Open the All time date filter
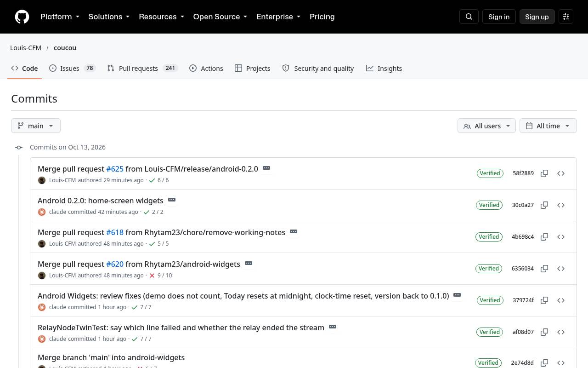The image size is (588, 368). click(548, 126)
